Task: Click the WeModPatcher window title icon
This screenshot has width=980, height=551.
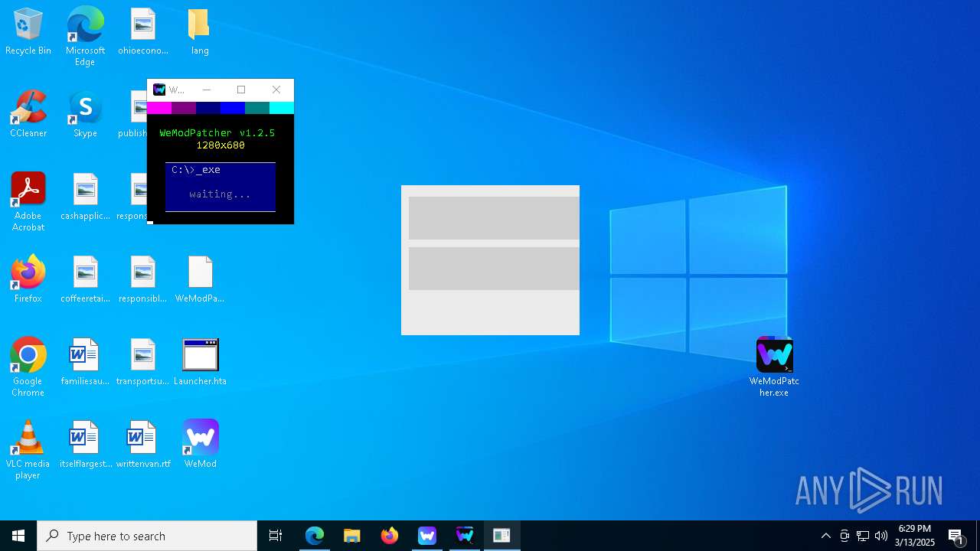Action: 159,90
